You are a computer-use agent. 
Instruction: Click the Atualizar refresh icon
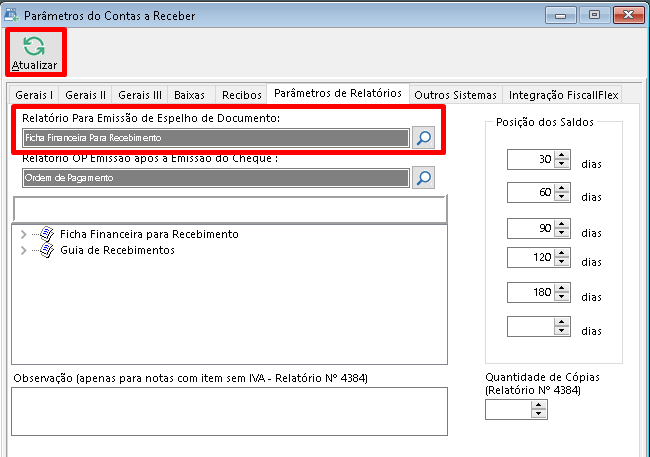pos(34,46)
